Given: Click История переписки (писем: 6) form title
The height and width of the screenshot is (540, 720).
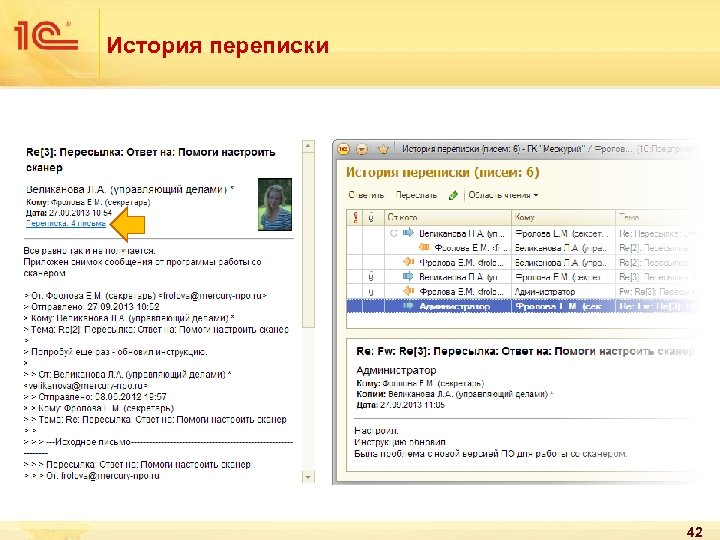Looking at the screenshot, I should point(443,172).
